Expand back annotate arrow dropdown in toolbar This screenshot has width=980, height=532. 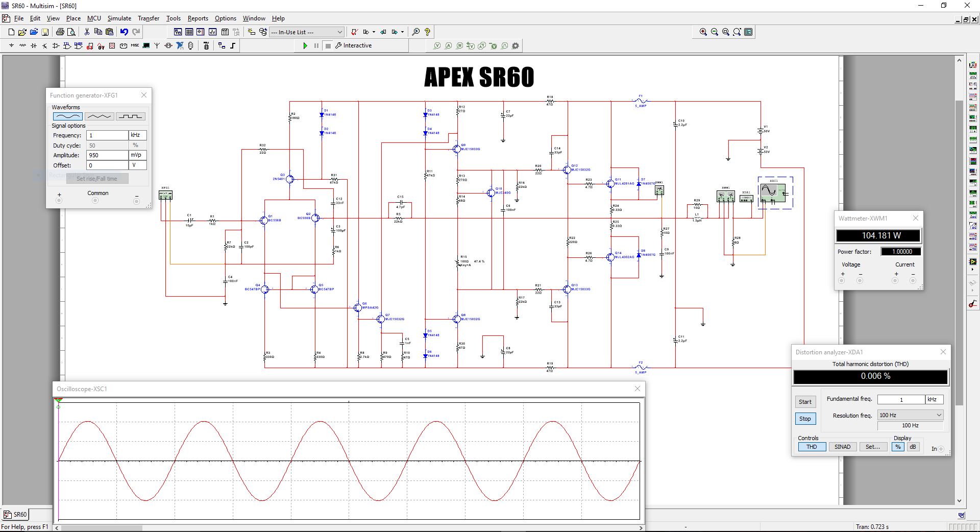click(374, 32)
